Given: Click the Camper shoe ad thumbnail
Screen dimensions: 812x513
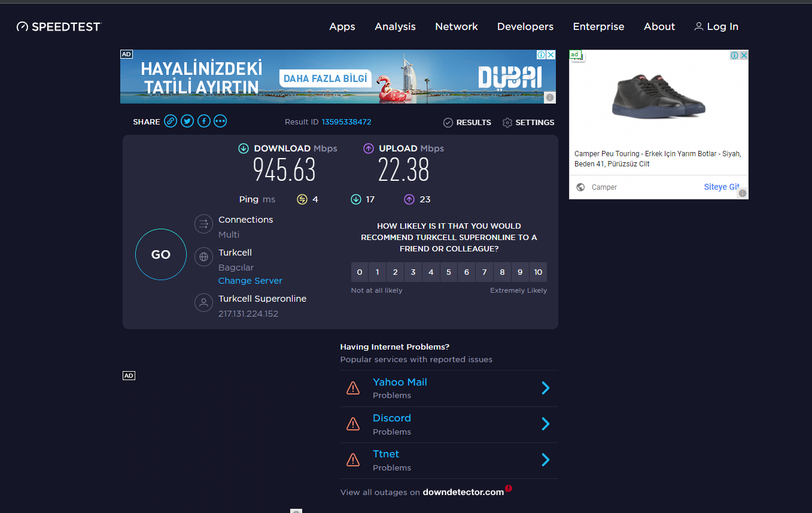Looking at the screenshot, I should (658, 96).
